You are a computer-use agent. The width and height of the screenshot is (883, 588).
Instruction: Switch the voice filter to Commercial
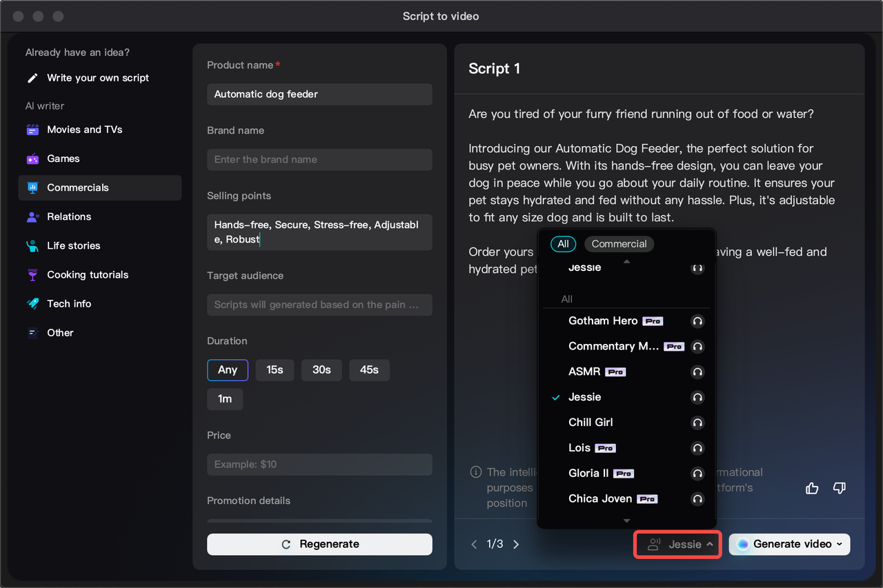tap(619, 243)
